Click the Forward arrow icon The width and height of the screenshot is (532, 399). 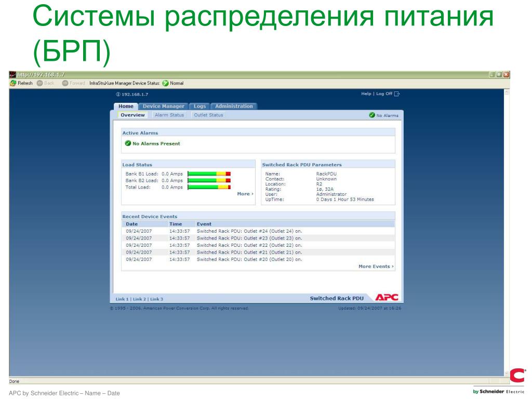pos(65,83)
